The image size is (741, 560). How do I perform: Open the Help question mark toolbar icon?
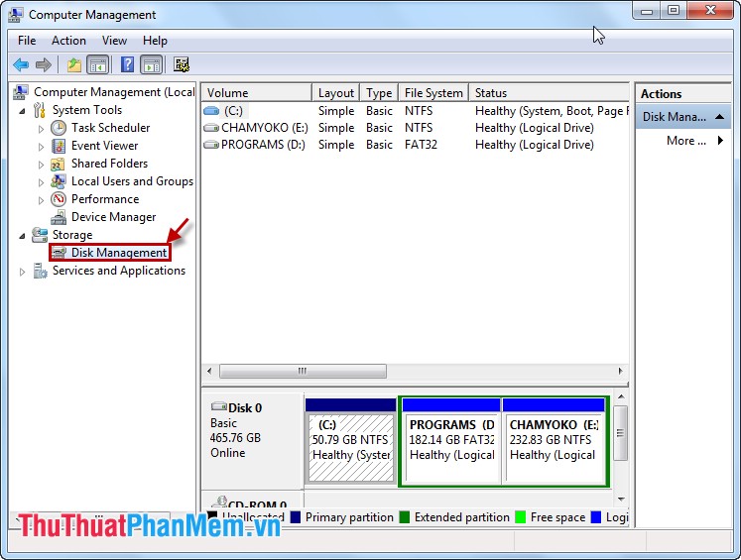(128, 64)
